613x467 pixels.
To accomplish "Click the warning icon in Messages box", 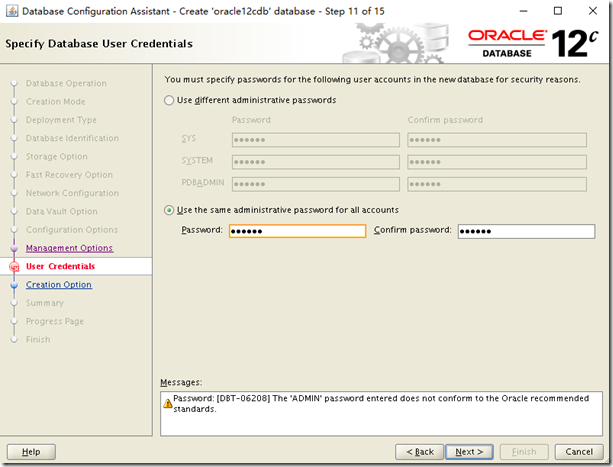I will pos(168,403).
